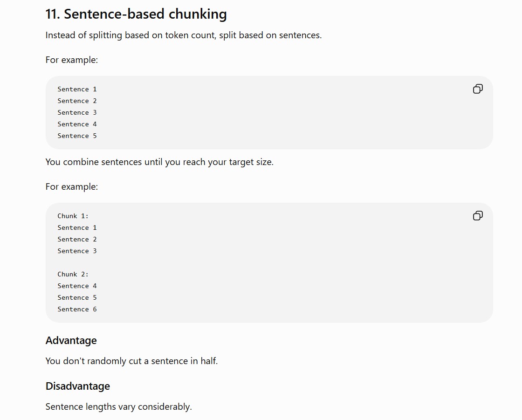Click 'Sentence 3' in first code block
The image size is (522, 420).
(77, 113)
